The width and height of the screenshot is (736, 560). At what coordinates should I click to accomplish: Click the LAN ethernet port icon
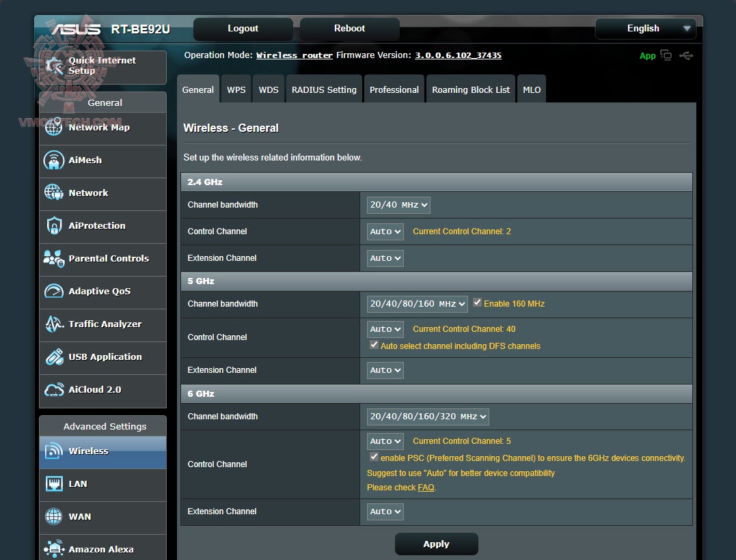(54, 484)
